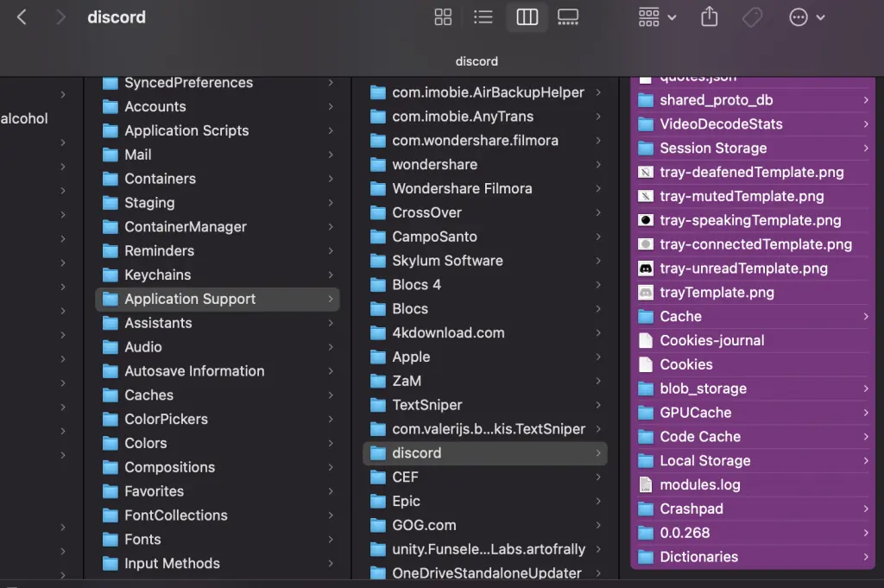Open the Tags editor in the toolbar
Viewport: 884px width, 588px height.
click(752, 16)
